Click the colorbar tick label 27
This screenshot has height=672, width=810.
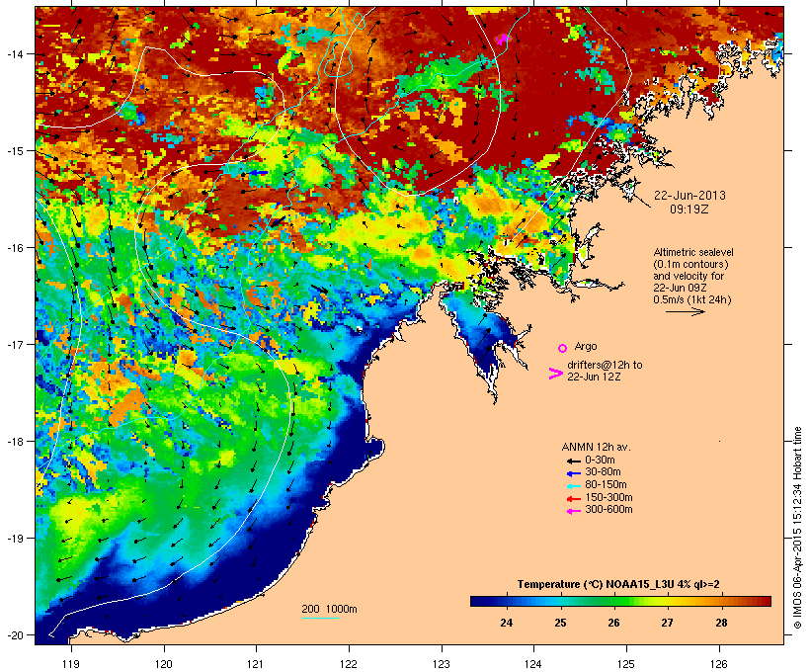click(668, 623)
